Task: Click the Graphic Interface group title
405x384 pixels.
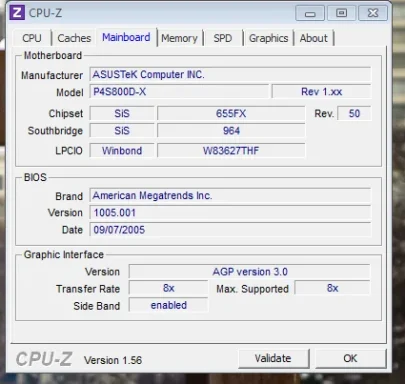Action: pyautogui.click(x=64, y=255)
